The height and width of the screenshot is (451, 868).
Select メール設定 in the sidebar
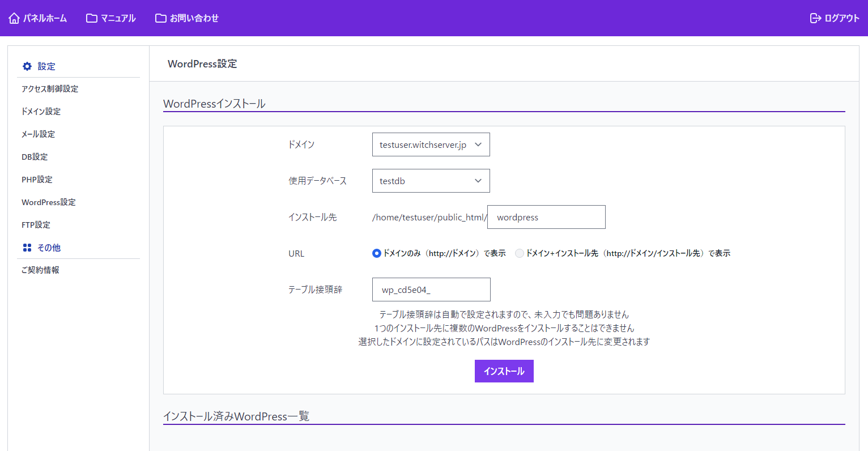coord(39,134)
